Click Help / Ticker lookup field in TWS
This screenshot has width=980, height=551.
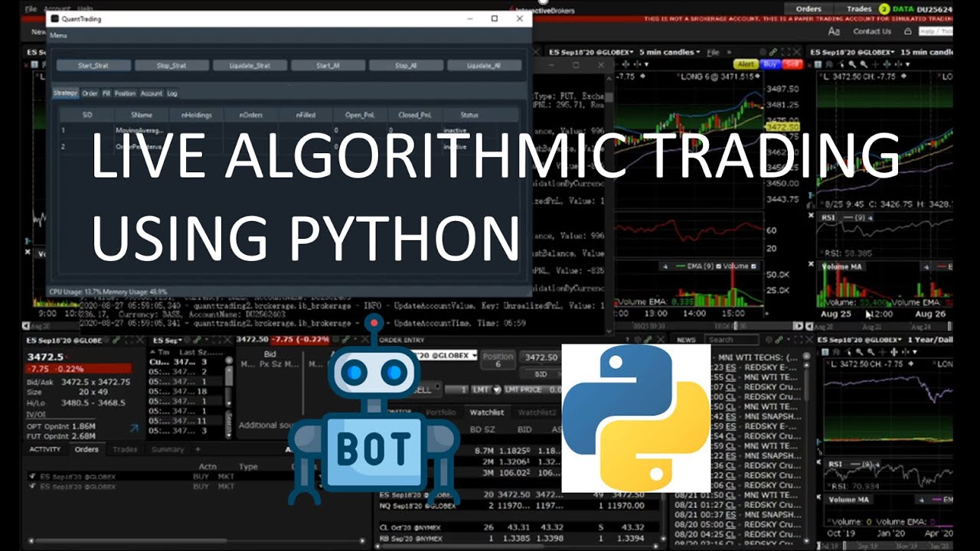coord(936,31)
